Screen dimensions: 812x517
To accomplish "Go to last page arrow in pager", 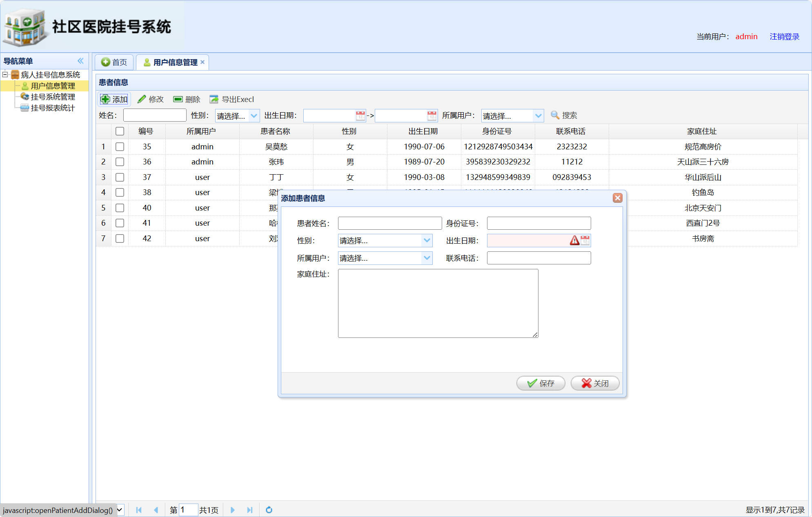I will [250, 510].
